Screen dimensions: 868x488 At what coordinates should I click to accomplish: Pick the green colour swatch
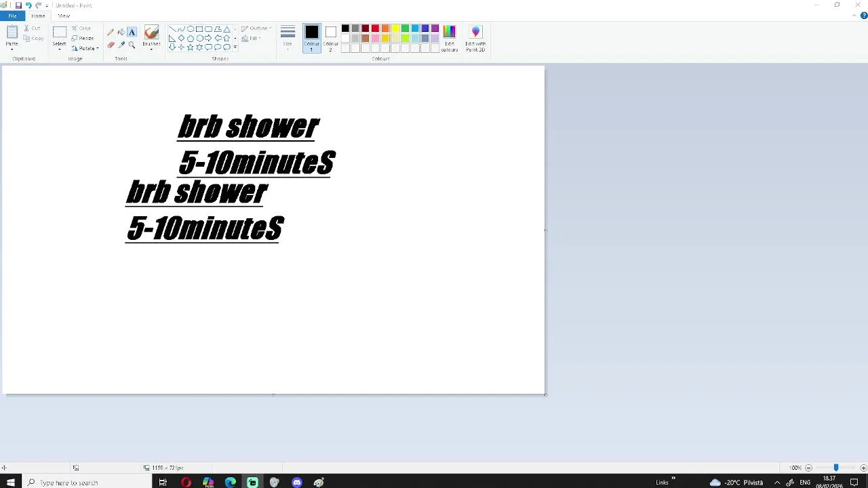[x=405, y=28]
